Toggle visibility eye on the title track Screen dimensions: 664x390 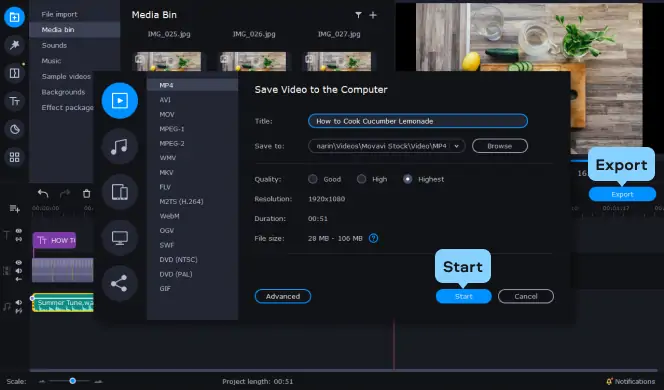coord(19,231)
